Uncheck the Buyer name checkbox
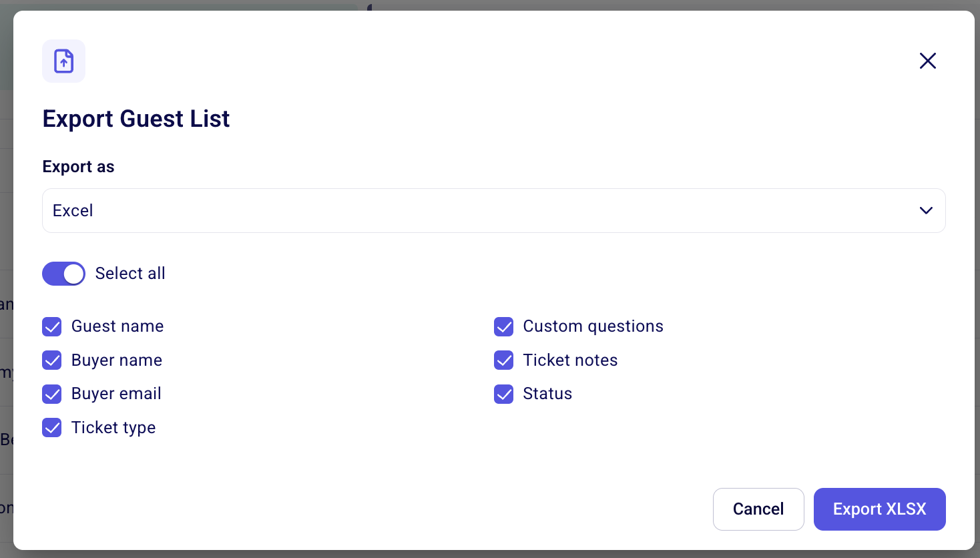980x558 pixels. (52, 360)
